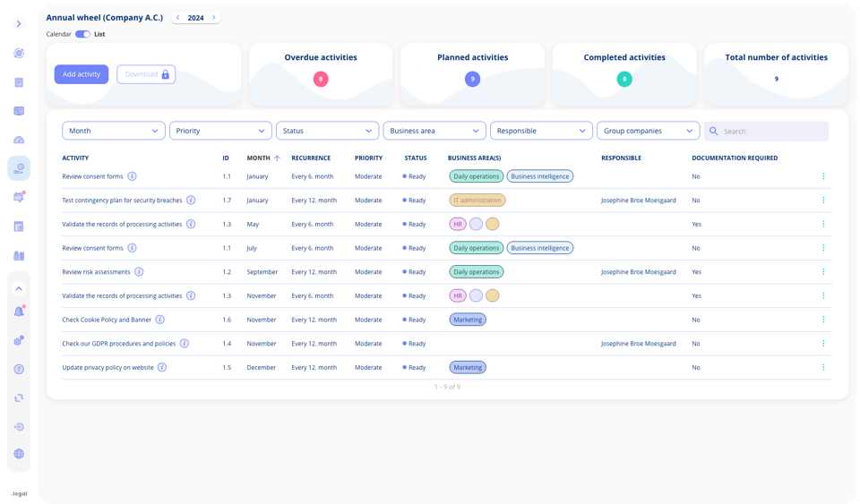The width and height of the screenshot is (860, 504).
Task: Open the Month filter dropdown
Action: 114,131
